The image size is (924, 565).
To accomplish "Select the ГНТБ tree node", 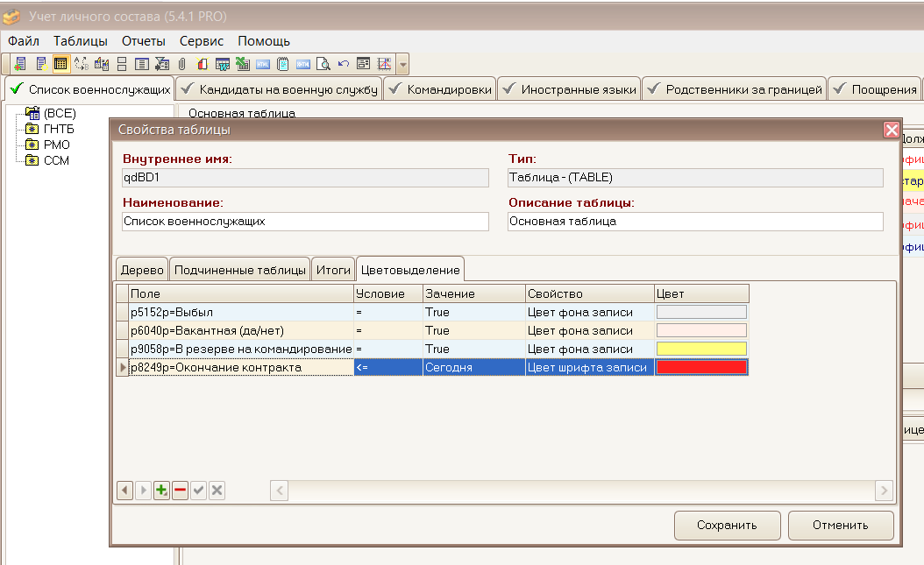I will [x=59, y=129].
